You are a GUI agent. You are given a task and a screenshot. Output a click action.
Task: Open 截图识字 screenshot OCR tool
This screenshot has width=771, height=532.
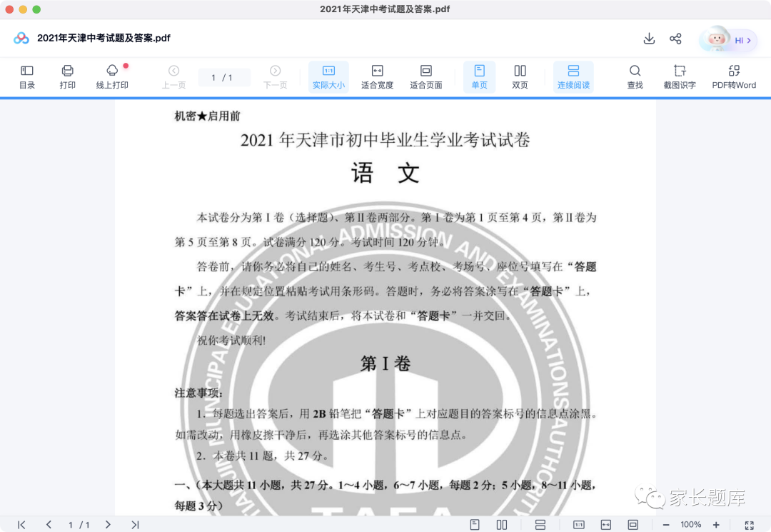[x=680, y=77]
